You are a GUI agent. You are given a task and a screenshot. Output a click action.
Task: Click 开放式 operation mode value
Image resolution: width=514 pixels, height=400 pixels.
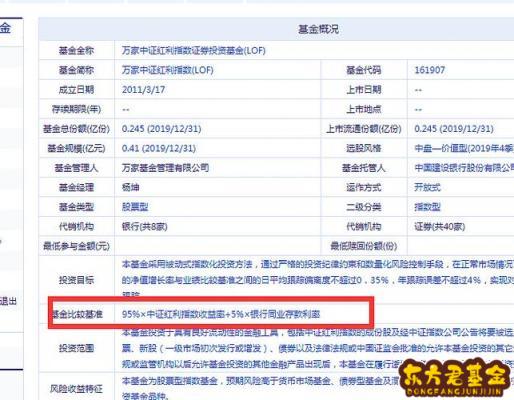pyautogui.click(x=427, y=187)
